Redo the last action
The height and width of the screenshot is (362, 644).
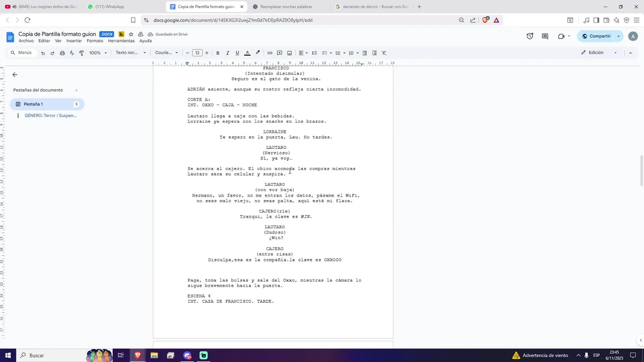(x=52, y=53)
